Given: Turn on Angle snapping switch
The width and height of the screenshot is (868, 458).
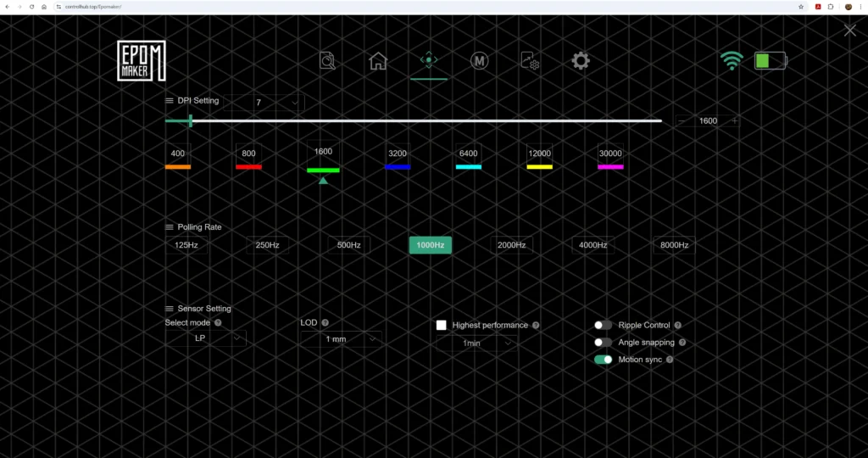Looking at the screenshot, I should tap(603, 343).
